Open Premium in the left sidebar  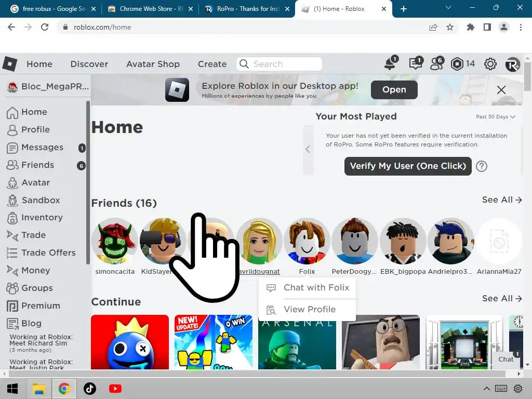click(x=33, y=305)
